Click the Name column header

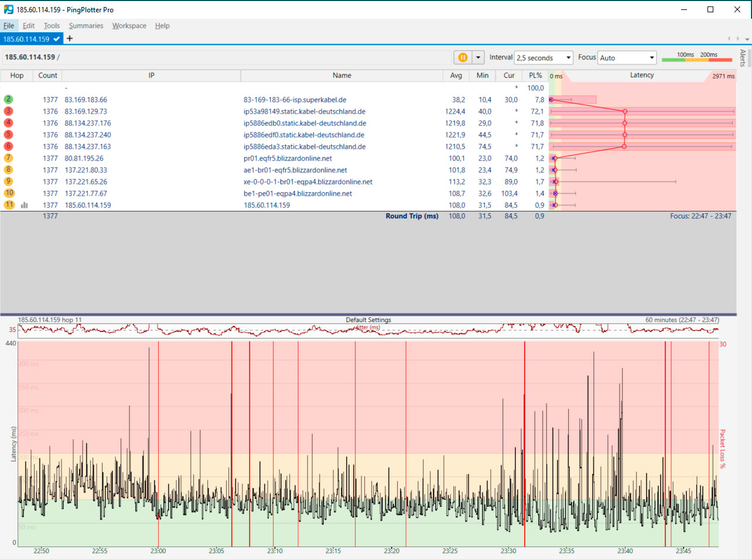(x=342, y=76)
